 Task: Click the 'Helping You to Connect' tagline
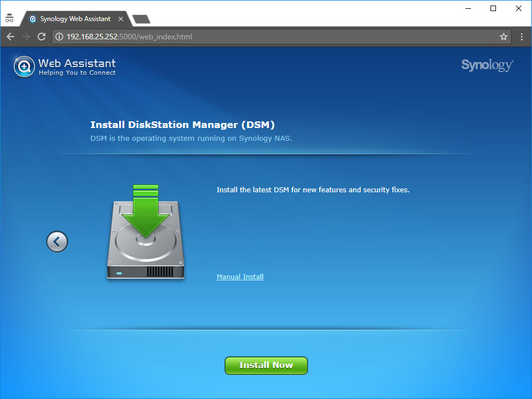click(77, 73)
